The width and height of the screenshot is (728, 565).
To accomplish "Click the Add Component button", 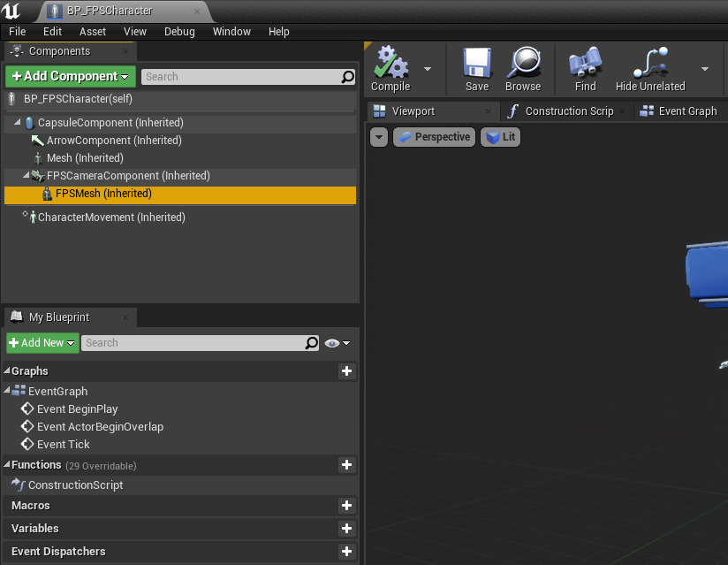I will click(x=70, y=77).
